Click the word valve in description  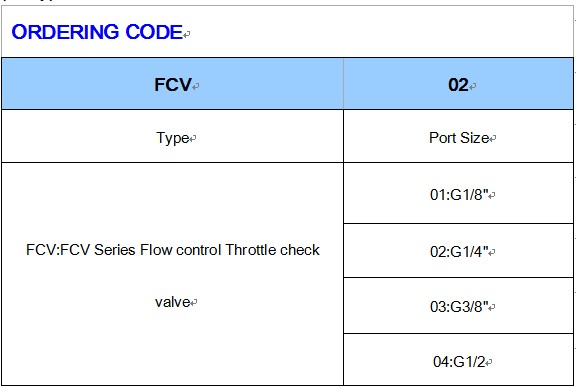[172, 302]
